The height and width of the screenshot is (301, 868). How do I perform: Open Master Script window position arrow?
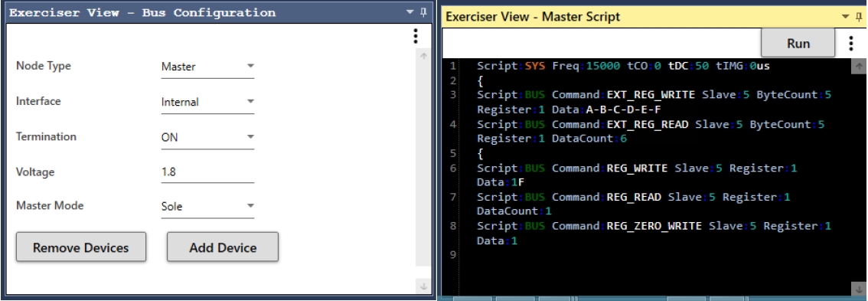[x=845, y=17]
